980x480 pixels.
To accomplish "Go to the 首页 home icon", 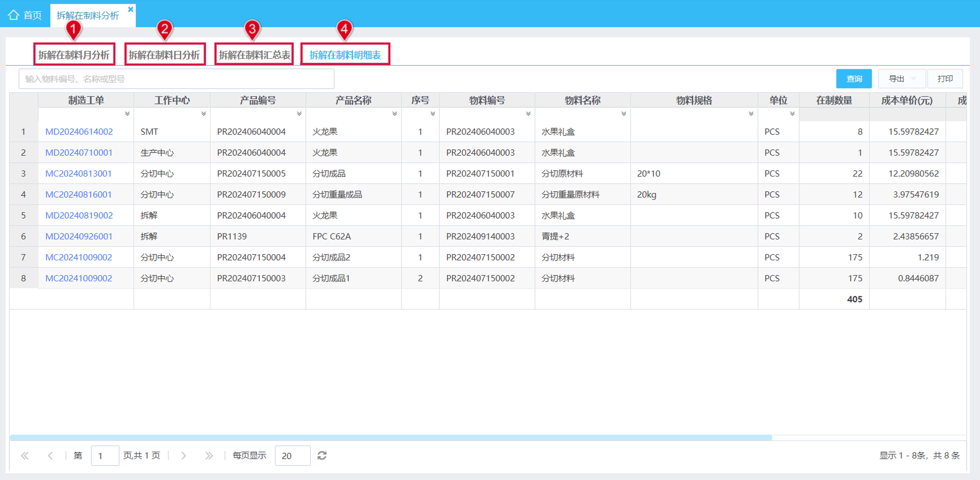I will click(13, 15).
